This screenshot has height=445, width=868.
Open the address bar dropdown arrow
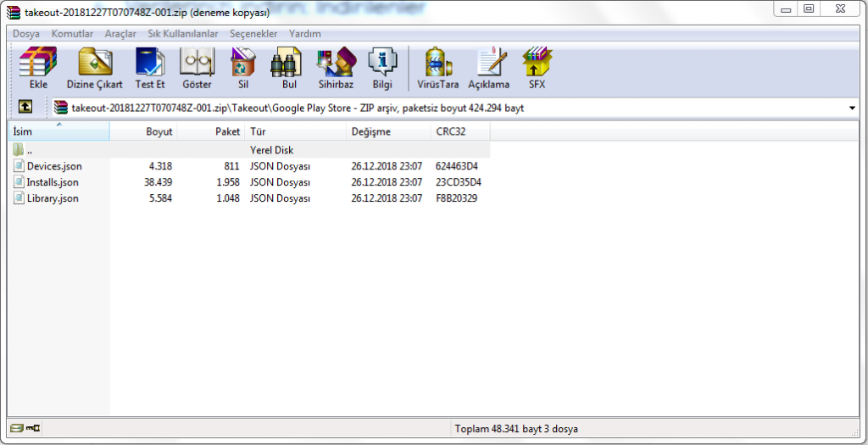[852, 108]
